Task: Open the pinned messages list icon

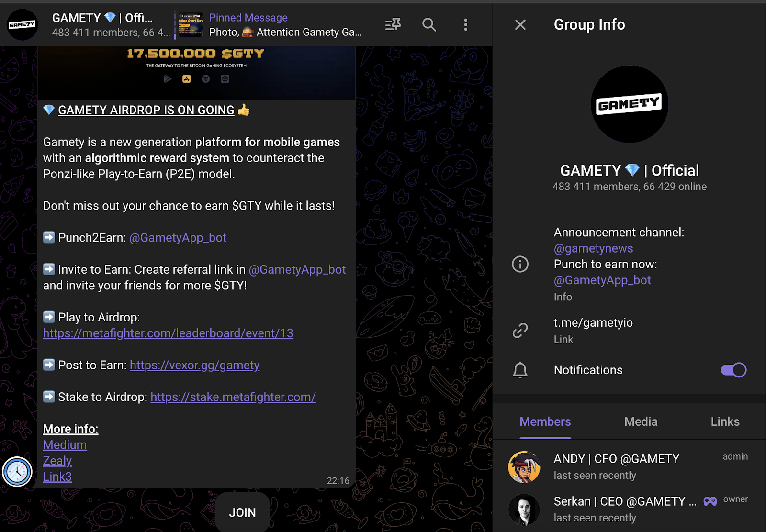Action: pyautogui.click(x=393, y=24)
